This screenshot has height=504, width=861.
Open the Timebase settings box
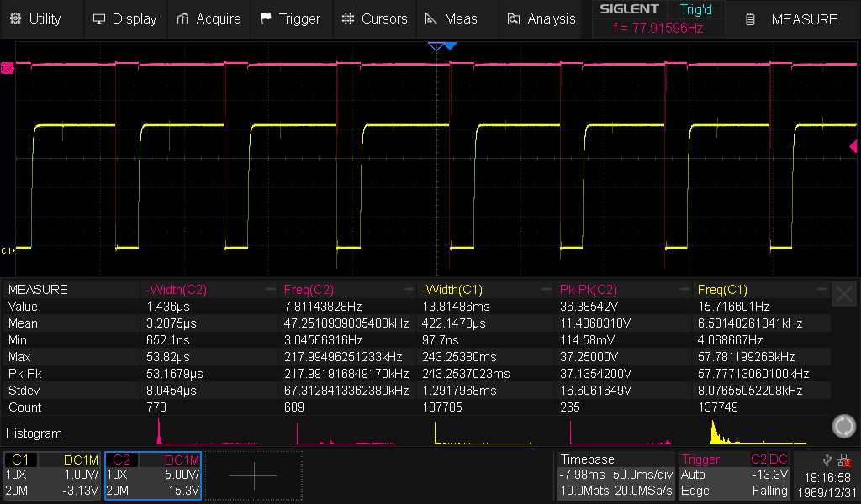[615, 475]
